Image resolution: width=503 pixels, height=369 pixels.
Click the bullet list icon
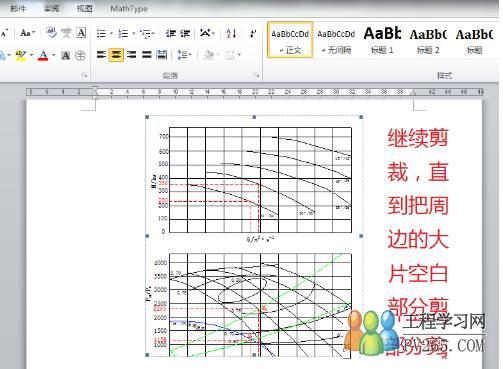(x=102, y=33)
